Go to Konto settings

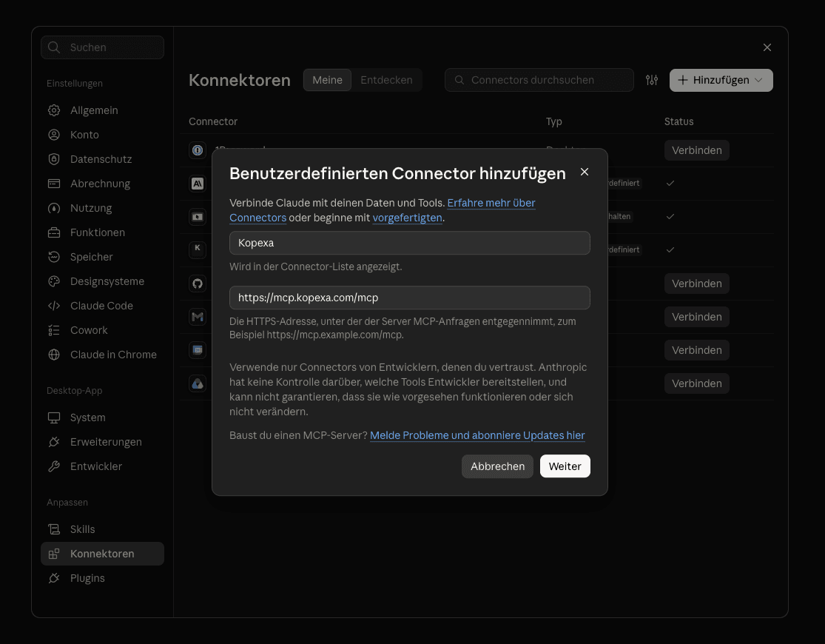(x=102, y=135)
